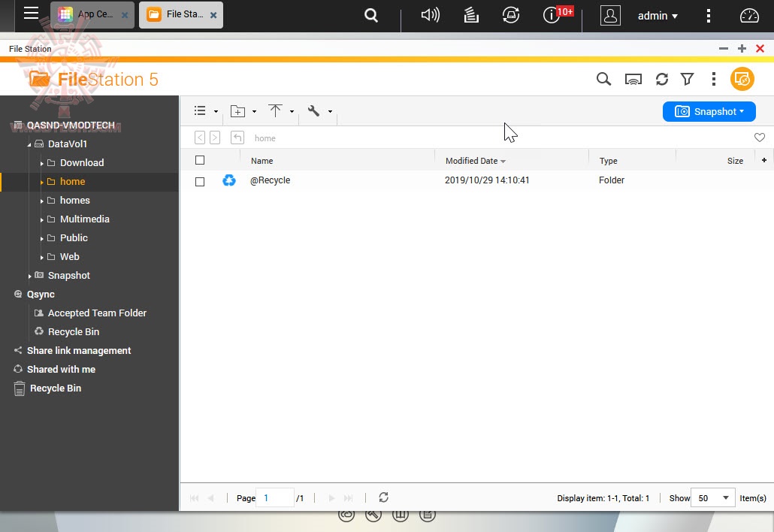774x532 pixels.
Task: Open Qsync Recycle Bin entry
Action: [x=73, y=331]
